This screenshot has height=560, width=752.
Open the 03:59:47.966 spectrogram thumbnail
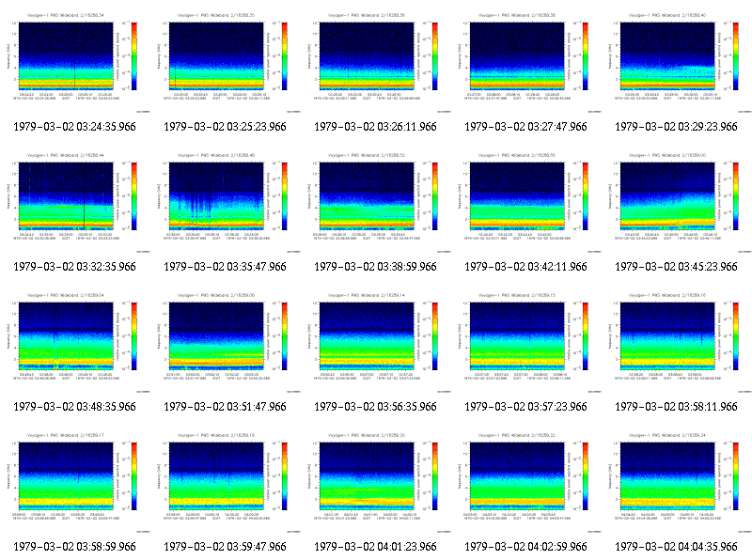coord(226,481)
